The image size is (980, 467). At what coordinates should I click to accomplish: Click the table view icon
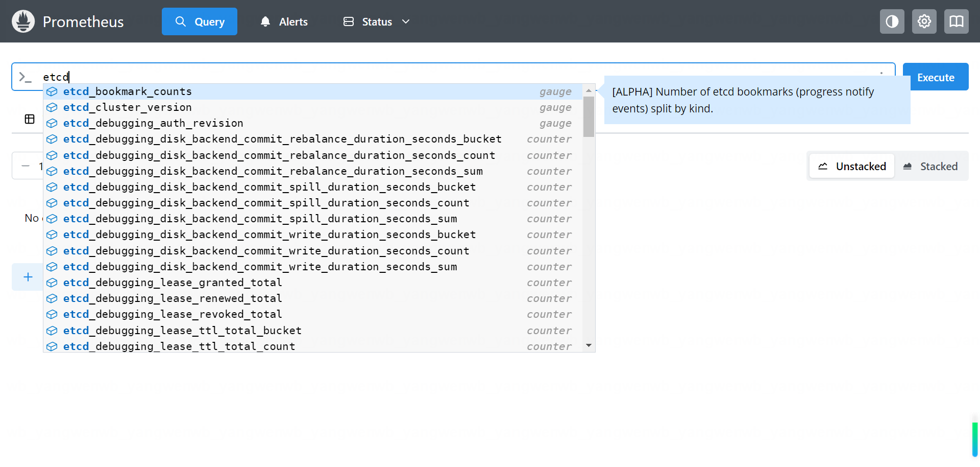pos(30,119)
